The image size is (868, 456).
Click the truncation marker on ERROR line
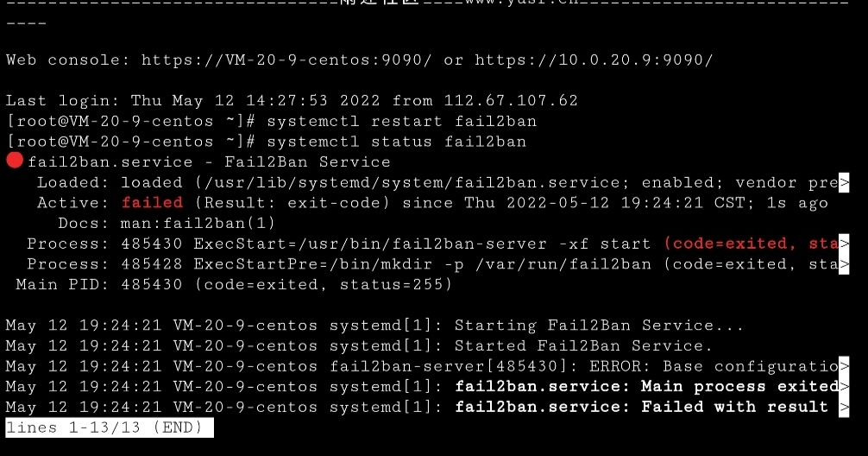point(844,366)
